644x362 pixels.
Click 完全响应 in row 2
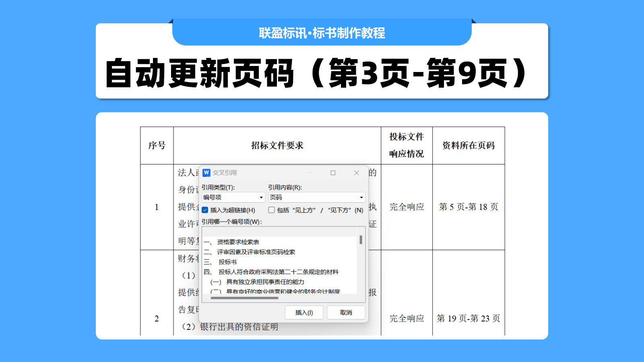(407, 319)
